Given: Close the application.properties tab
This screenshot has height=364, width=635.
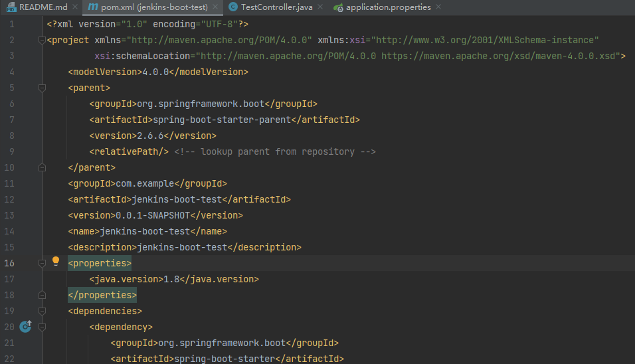Looking at the screenshot, I should click(438, 7).
